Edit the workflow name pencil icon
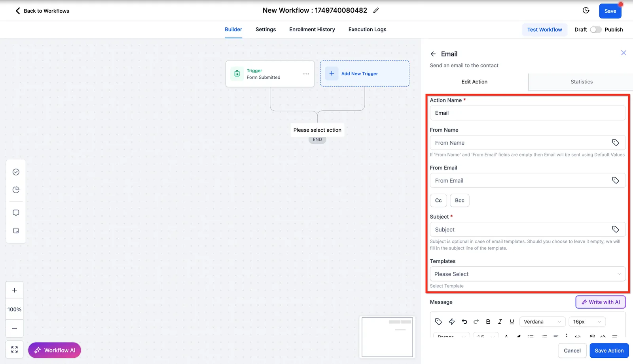Image resolution: width=633 pixels, height=364 pixels. 376,11
